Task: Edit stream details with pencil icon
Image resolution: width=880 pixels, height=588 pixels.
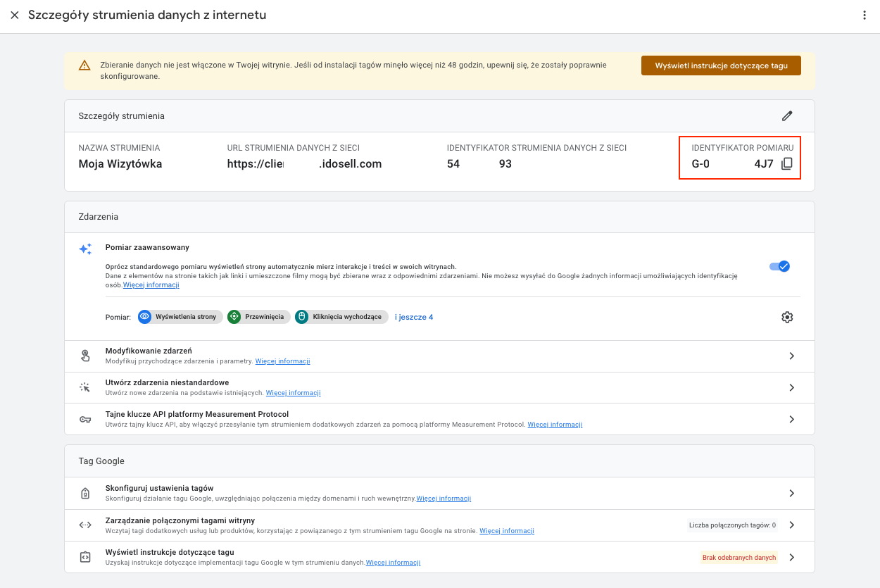Action: pos(787,115)
